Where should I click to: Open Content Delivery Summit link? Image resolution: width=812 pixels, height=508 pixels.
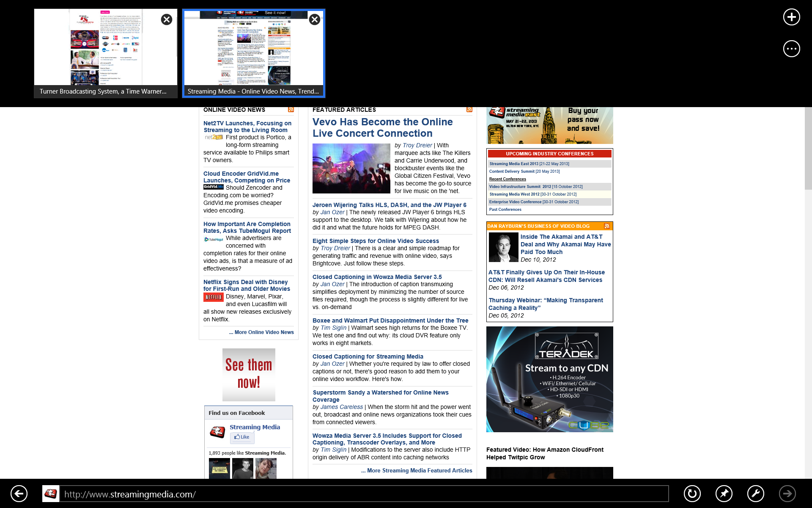(512, 171)
